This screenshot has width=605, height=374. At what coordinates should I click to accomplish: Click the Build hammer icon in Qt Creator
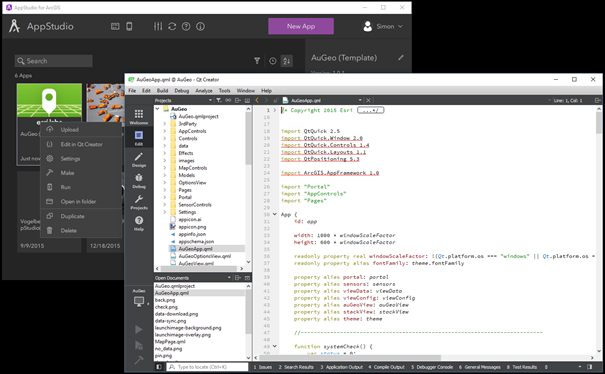[x=139, y=360]
